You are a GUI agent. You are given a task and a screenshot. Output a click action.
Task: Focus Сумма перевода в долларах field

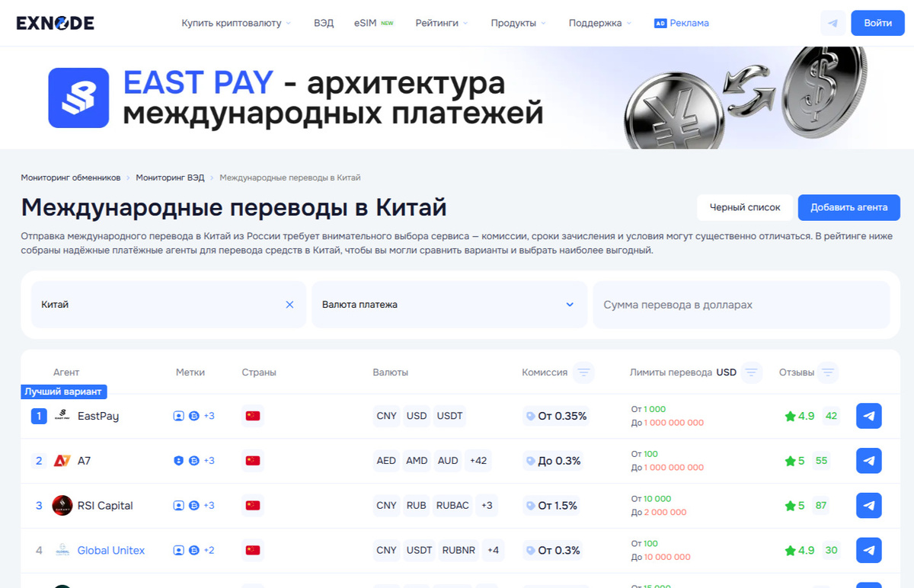(741, 305)
